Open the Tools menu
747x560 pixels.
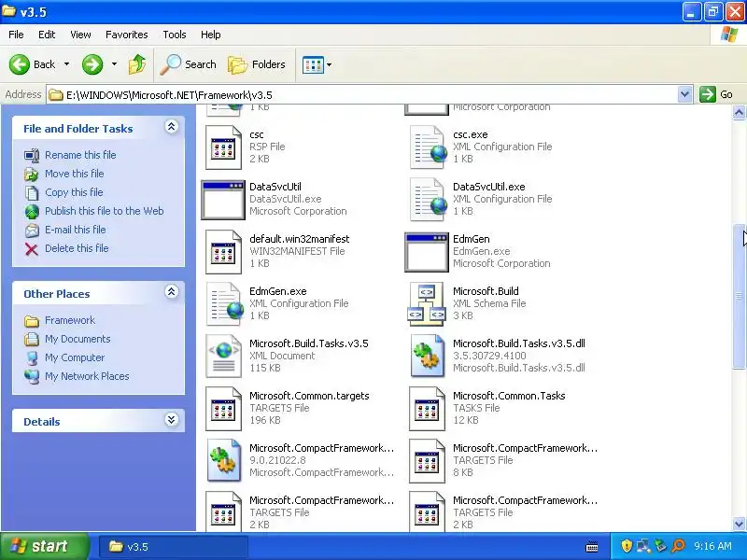(x=175, y=35)
